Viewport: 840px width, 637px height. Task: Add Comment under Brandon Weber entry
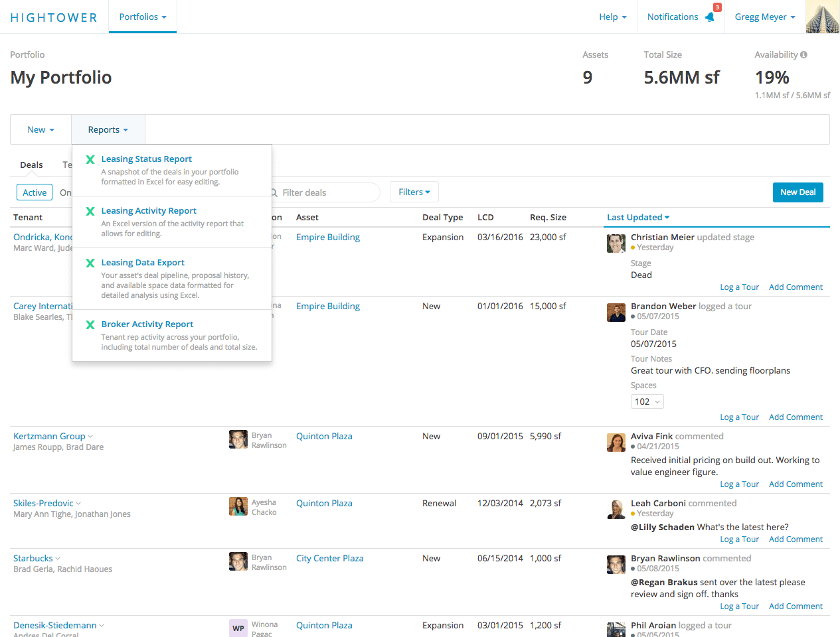click(796, 417)
